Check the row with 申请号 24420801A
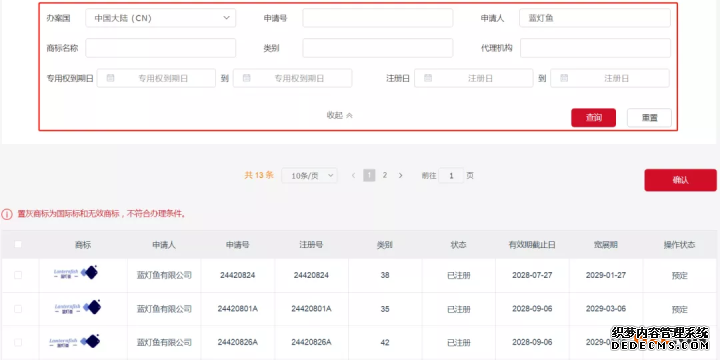This screenshot has height=360, width=720. click(18, 309)
